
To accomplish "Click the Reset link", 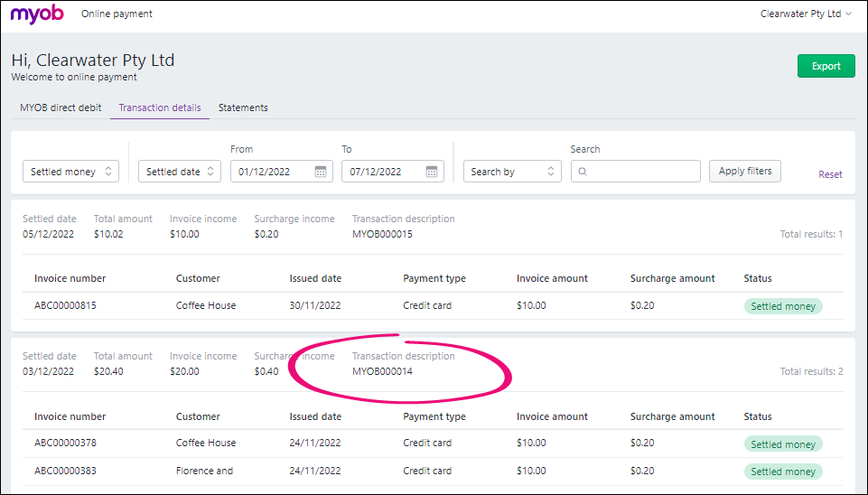I will tap(830, 174).
